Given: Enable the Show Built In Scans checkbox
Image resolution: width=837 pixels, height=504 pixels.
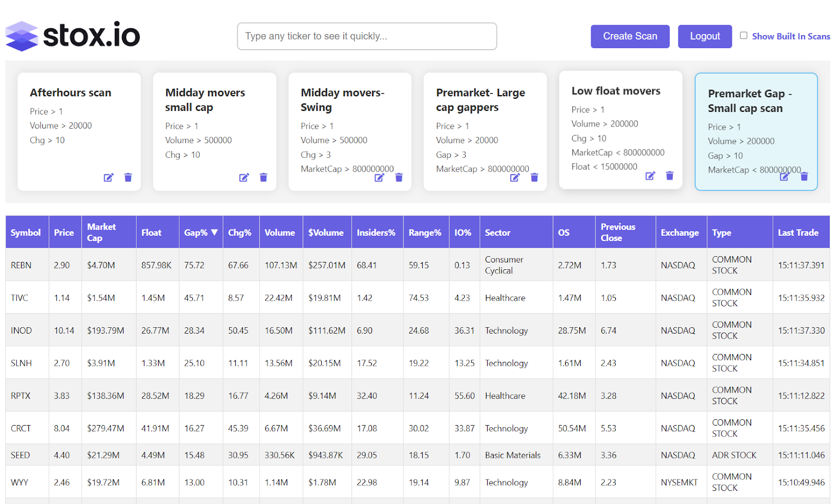Looking at the screenshot, I should coord(743,36).
